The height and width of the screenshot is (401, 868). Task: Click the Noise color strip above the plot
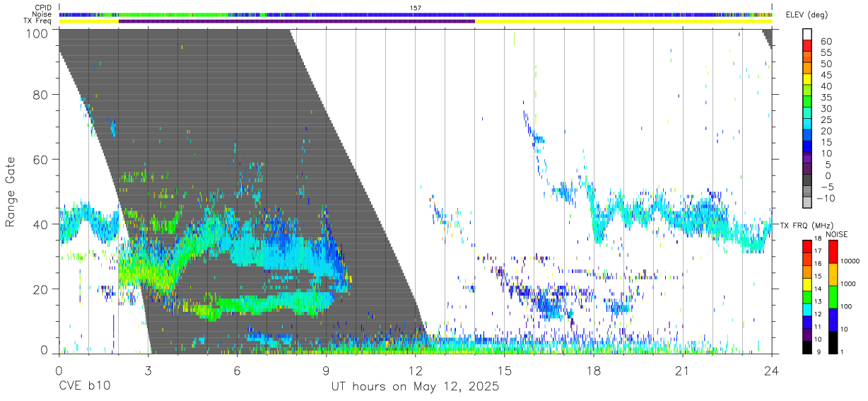(x=416, y=14)
